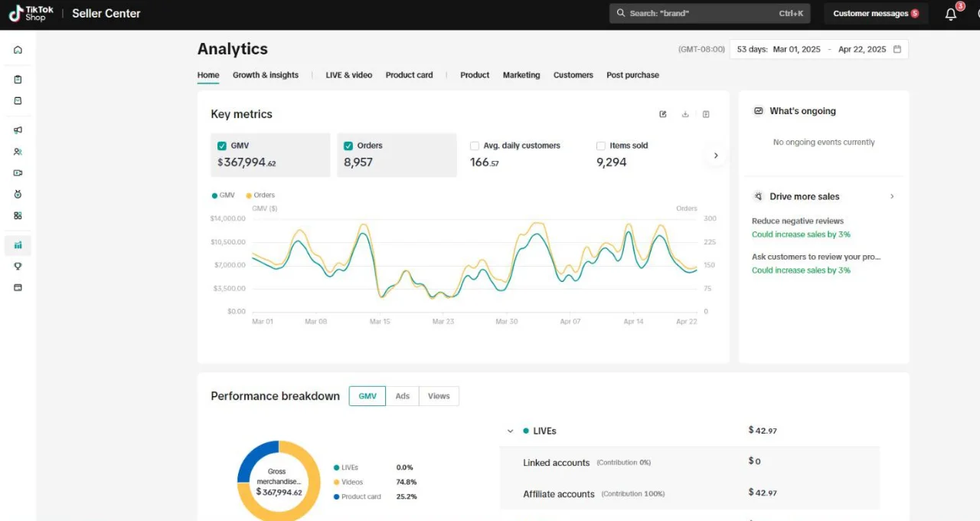980x521 pixels.
Task: Expand the Drive more sales arrow
Action: (x=892, y=197)
